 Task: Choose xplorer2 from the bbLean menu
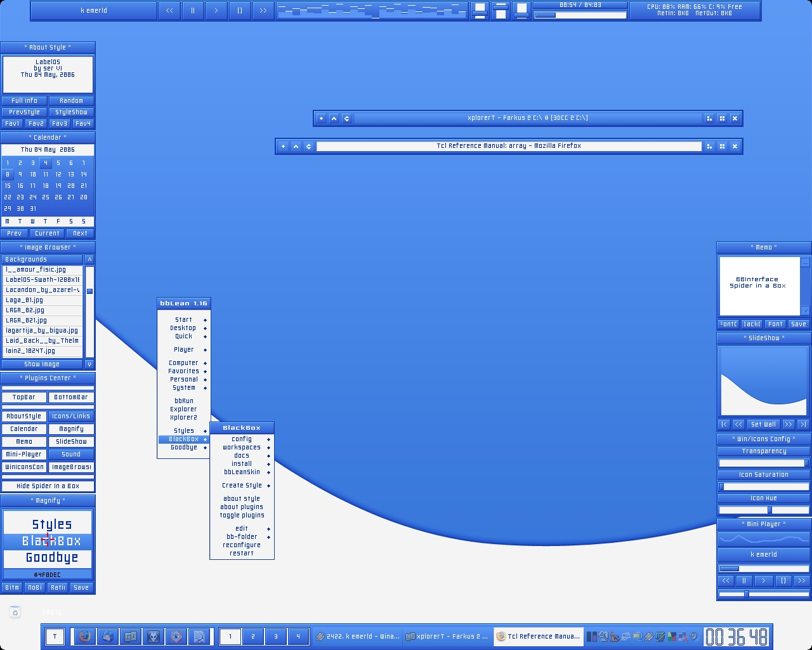coord(184,418)
